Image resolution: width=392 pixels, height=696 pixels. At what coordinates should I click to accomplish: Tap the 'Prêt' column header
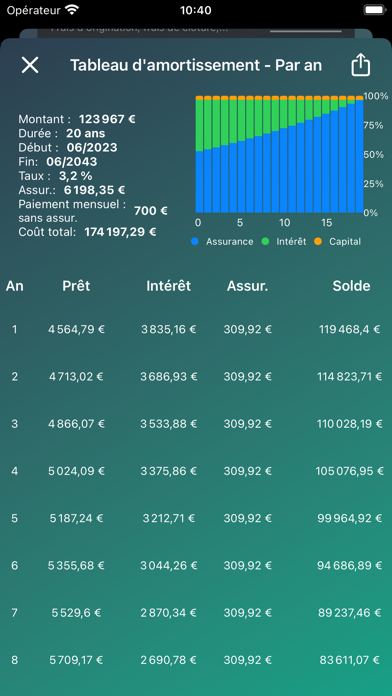[x=76, y=286]
